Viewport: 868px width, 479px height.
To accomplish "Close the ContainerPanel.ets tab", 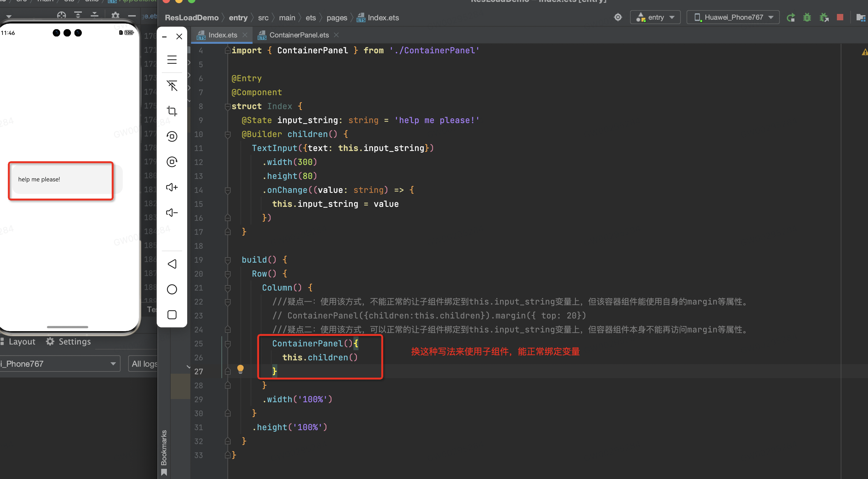I will tap(336, 35).
